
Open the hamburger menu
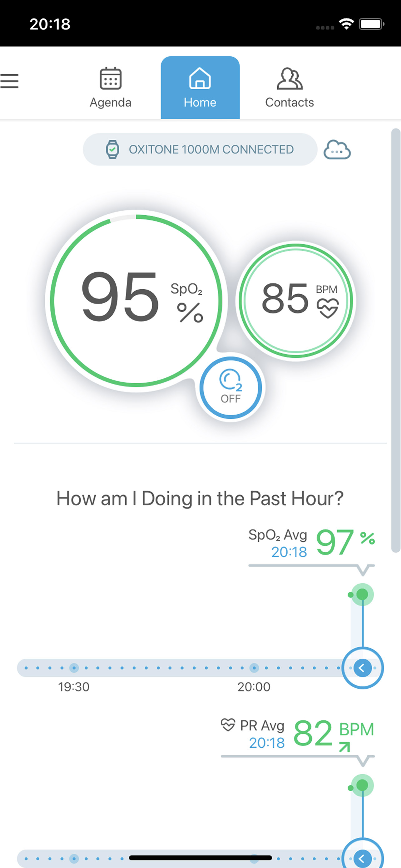9,81
